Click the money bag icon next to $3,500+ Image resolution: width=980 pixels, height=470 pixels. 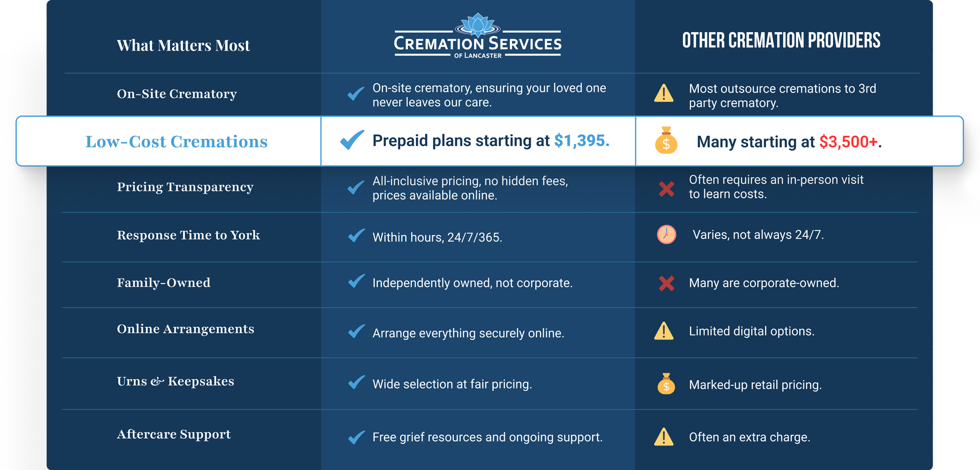(666, 140)
